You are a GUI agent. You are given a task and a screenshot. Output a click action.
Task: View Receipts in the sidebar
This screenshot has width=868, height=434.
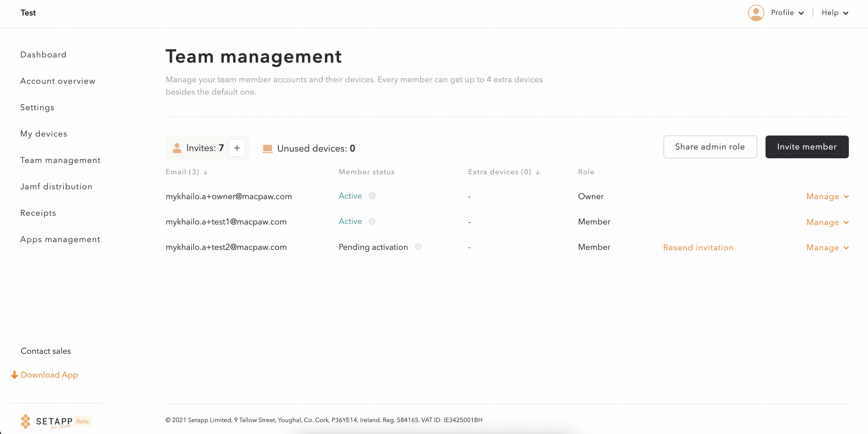(38, 213)
